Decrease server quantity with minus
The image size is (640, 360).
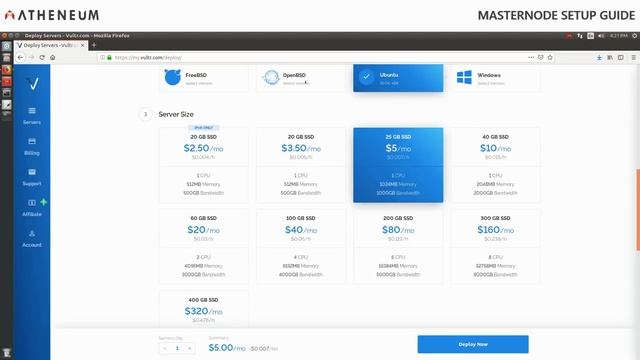click(165, 348)
